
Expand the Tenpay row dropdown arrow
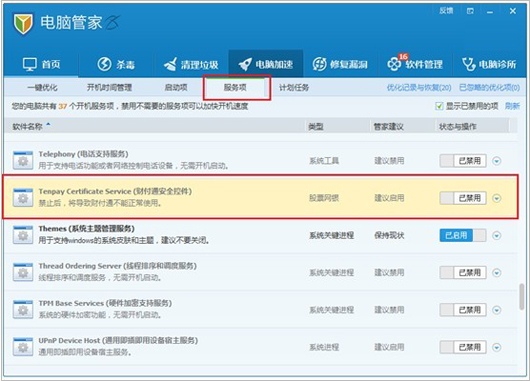pos(497,198)
